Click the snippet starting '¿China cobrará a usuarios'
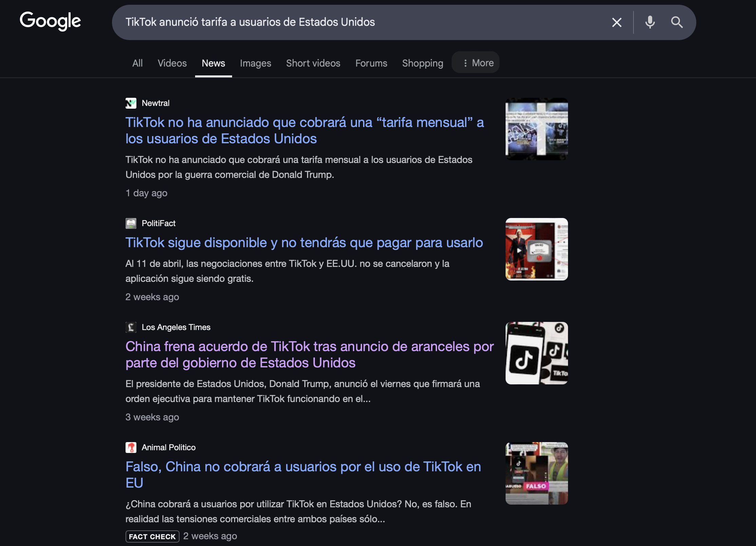 (x=298, y=511)
